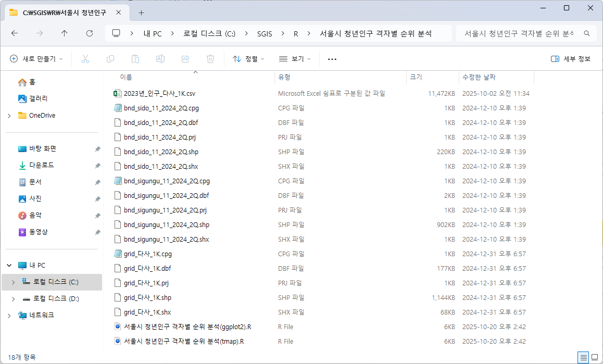Click the Rename icon in toolbar
Image resolution: width=603 pixels, height=364 pixels.
click(x=160, y=59)
